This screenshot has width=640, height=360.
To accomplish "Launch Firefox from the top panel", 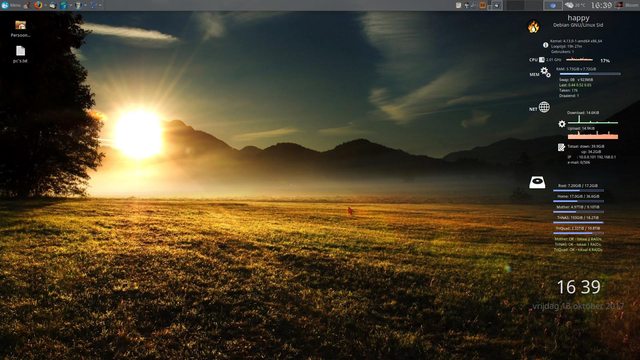I will point(38,5).
